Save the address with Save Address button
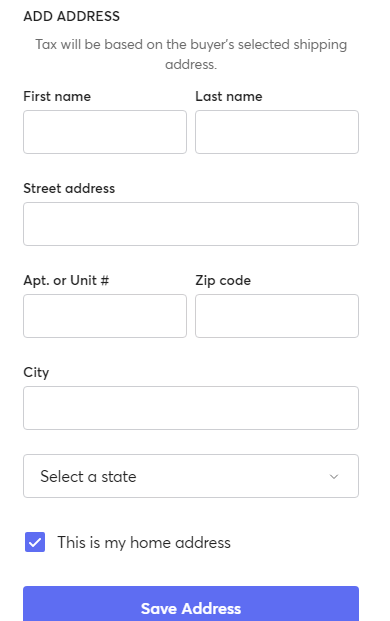Viewport: 390px width, 621px height. click(191, 604)
